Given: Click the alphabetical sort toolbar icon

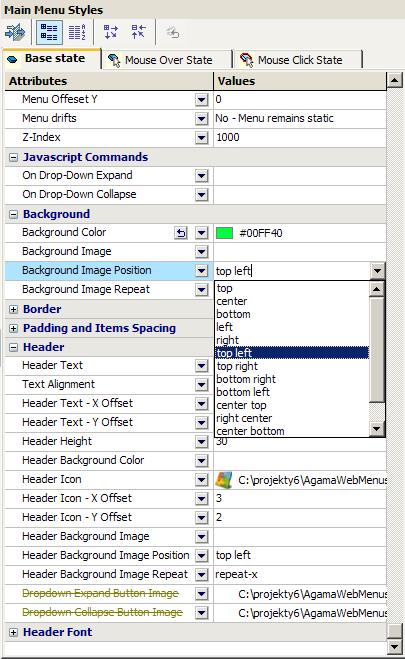Looking at the screenshot, I should click(77, 32).
